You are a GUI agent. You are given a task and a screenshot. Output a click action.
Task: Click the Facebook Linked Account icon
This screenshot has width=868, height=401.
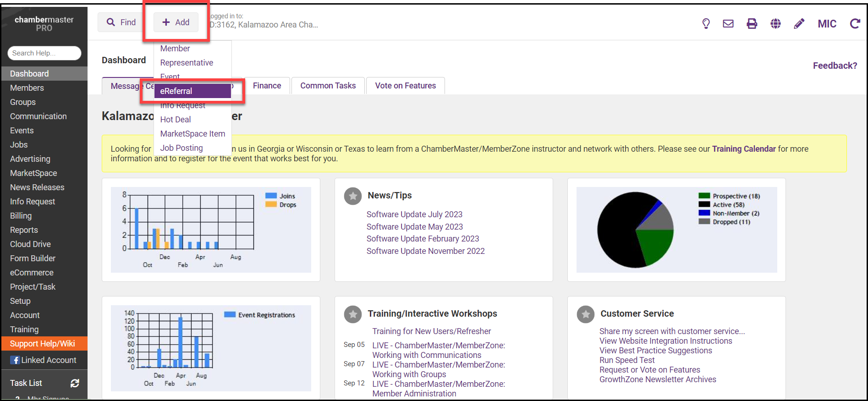(15, 360)
